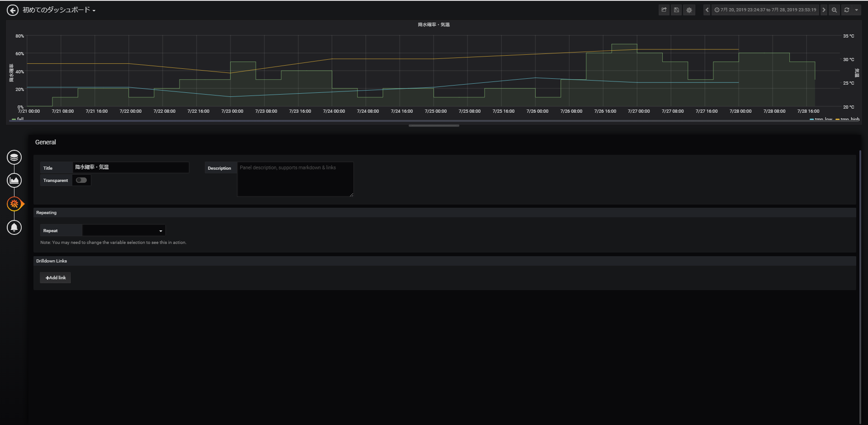The width and height of the screenshot is (868, 425).
Task: Open the time range picker
Action: click(765, 10)
